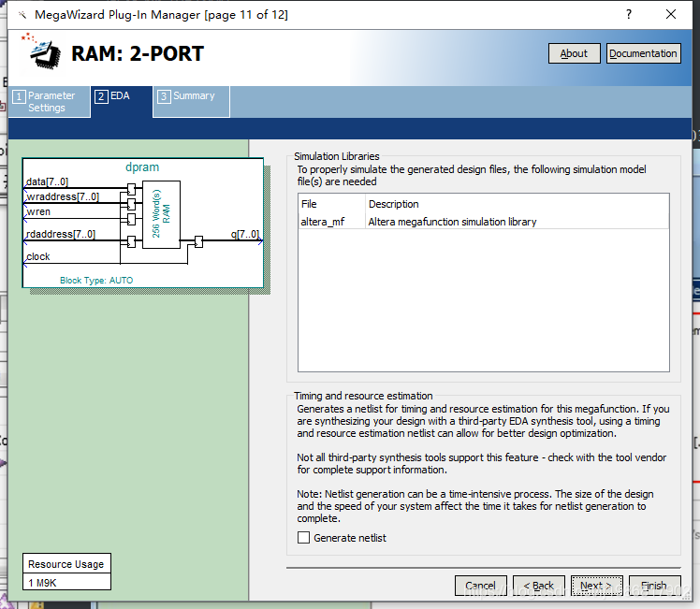This screenshot has width=700, height=609.
Task: Select the EDA tab
Action: click(122, 102)
